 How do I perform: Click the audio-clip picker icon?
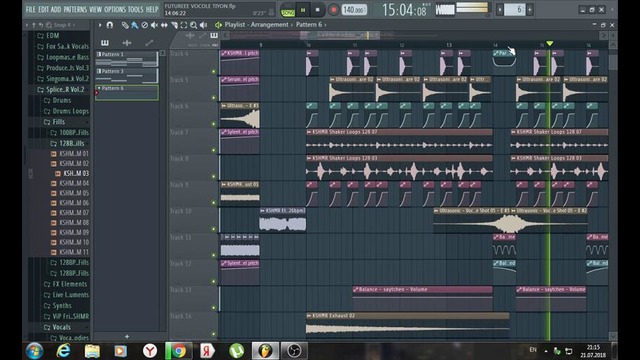click(127, 42)
